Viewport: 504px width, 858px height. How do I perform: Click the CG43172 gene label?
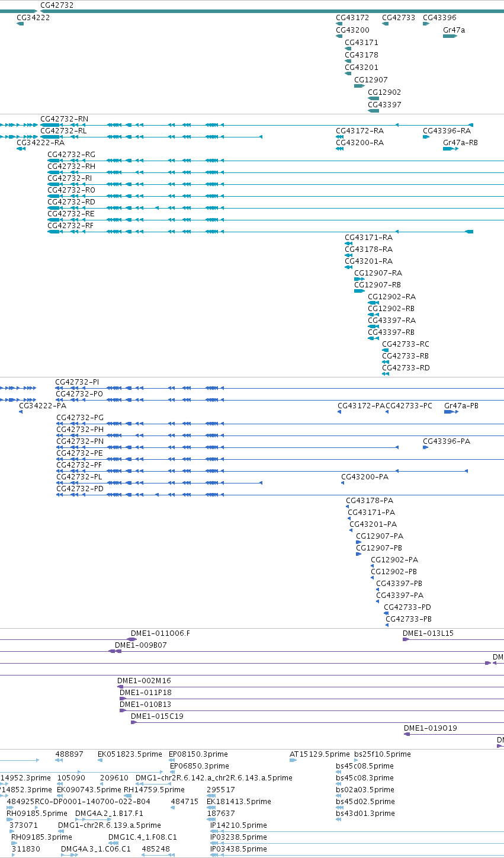coord(352,18)
